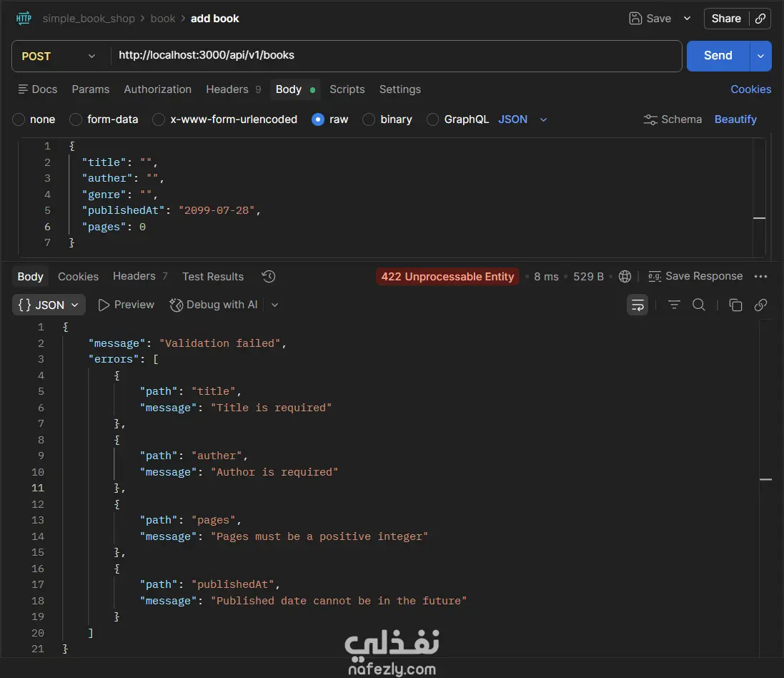Open the Settings tab
The image size is (784, 678).
tap(400, 89)
